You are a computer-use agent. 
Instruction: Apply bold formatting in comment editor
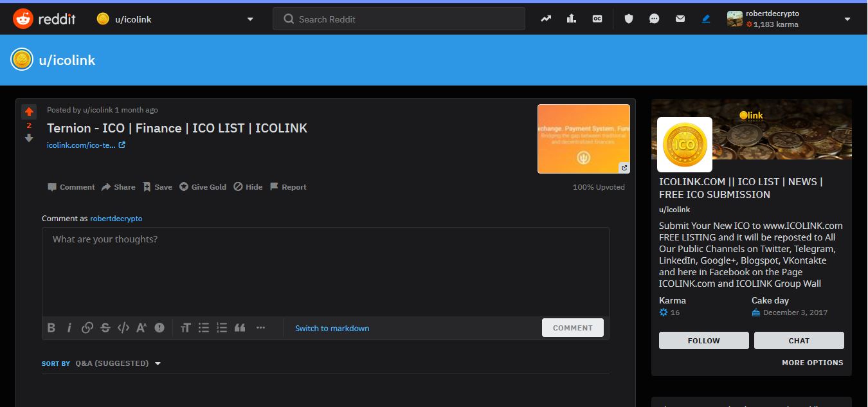[x=51, y=328]
